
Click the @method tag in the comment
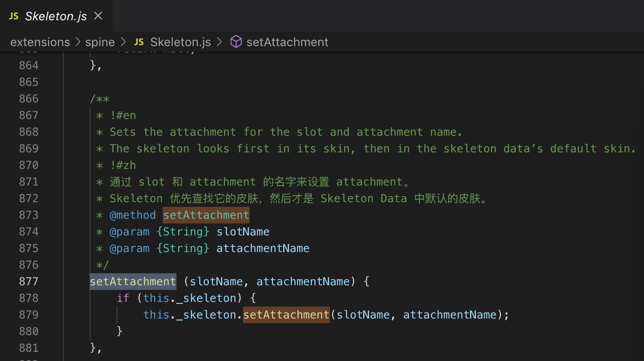133,215
